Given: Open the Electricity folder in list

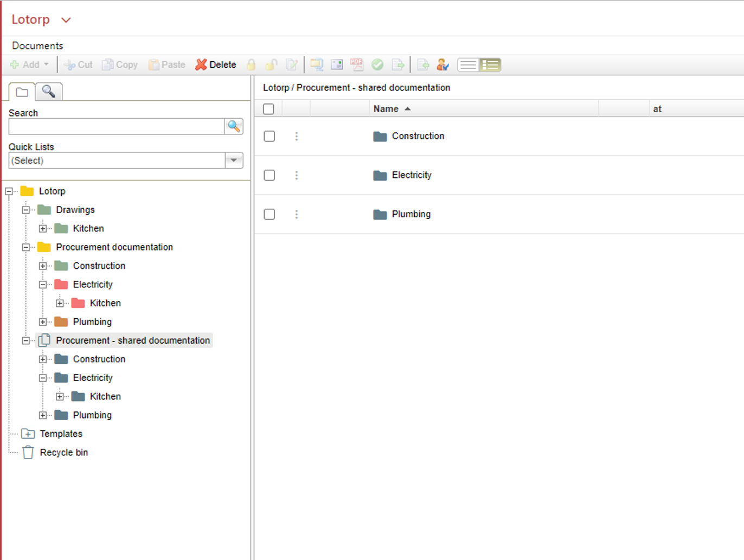Looking at the screenshot, I should coord(412,175).
